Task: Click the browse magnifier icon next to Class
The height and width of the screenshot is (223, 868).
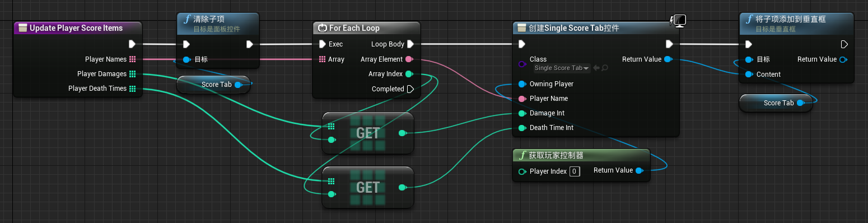Action: coord(605,68)
